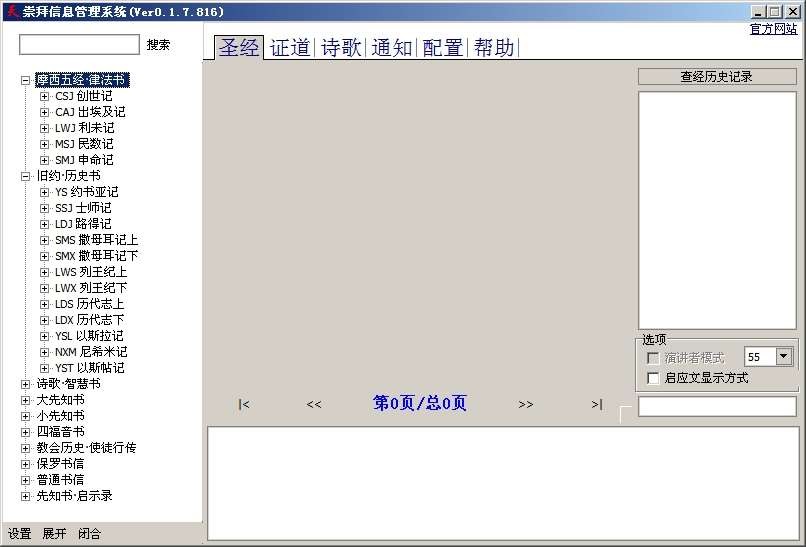Select LWS 列王纪上 in tree
The image size is (806, 547).
coord(91,272)
